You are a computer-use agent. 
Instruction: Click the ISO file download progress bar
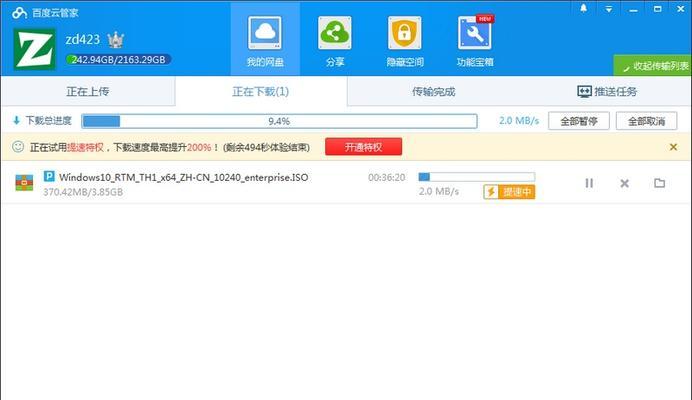[477, 177]
